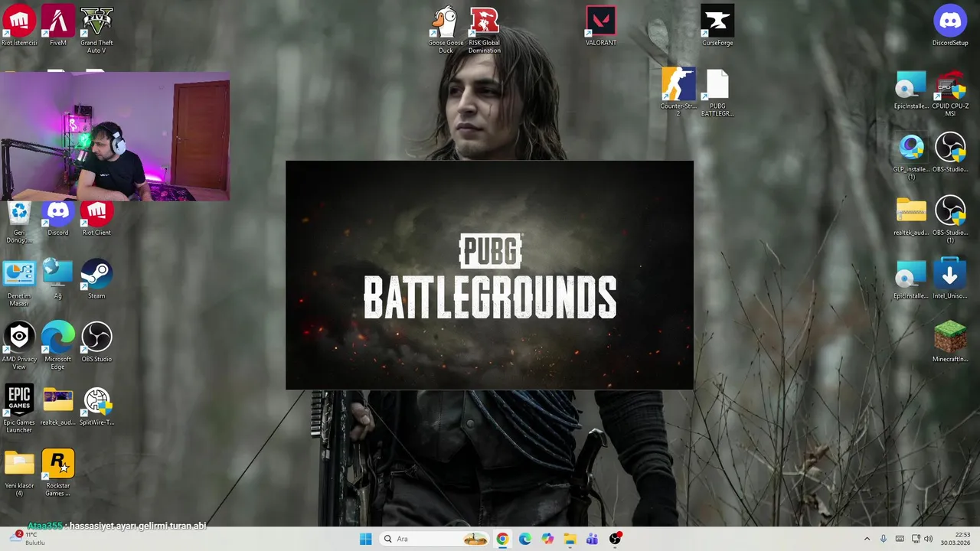Expand the hidden system tray icons chevron

pos(867,539)
